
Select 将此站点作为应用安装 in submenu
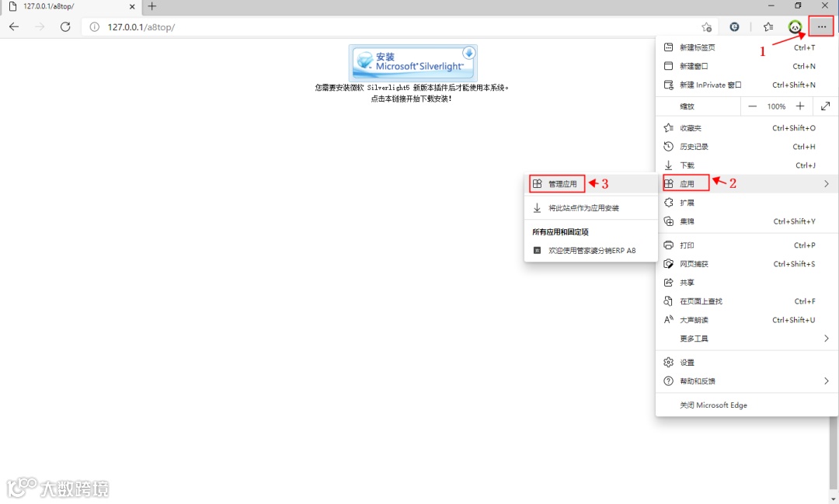click(590, 208)
